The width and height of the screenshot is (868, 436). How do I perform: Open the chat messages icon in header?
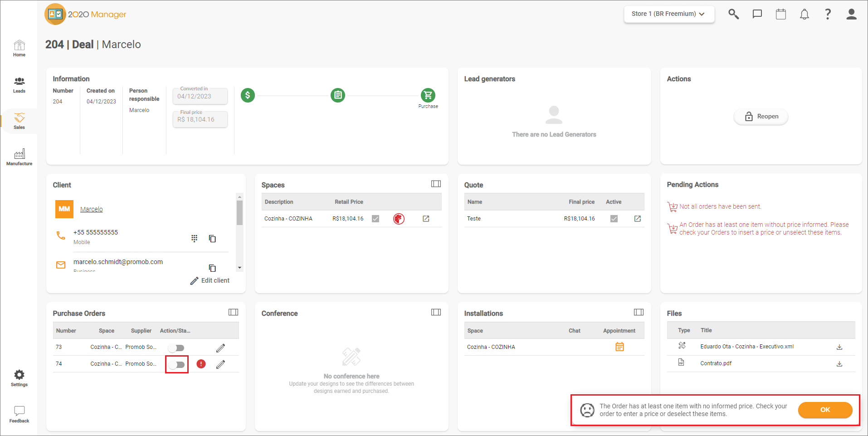(757, 14)
